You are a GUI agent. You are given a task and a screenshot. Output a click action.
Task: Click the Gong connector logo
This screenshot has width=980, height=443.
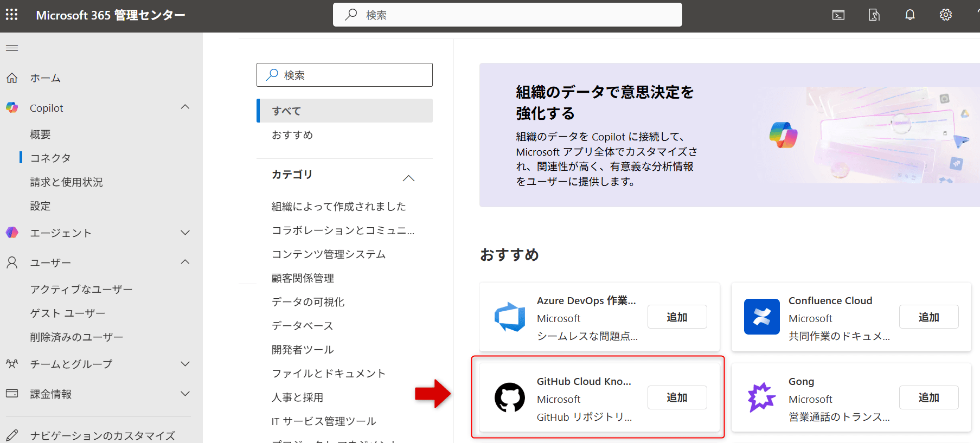point(762,397)
